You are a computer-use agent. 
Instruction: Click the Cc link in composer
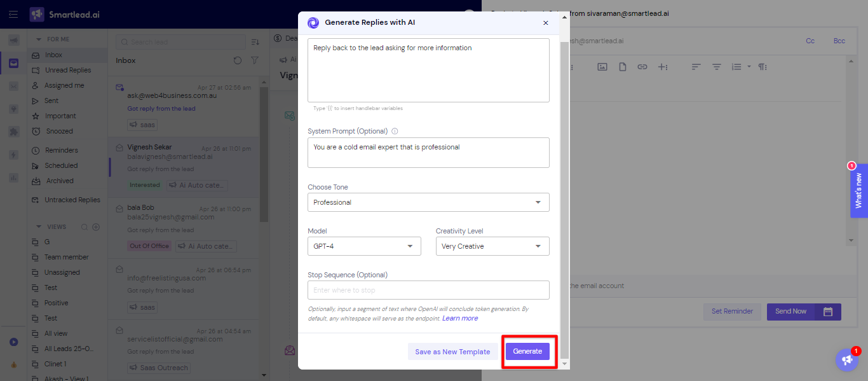point(810,41)
